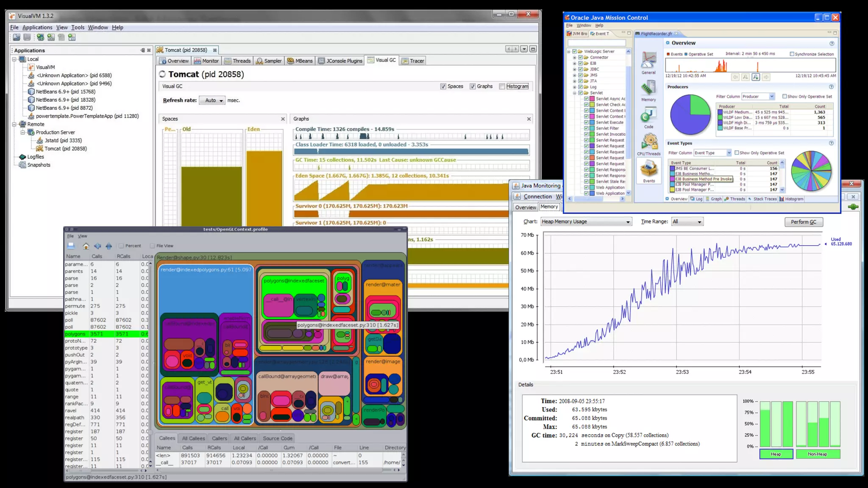Click the Producers section help icon
Image resolution: width=868 pixels, height=488 pixels.
point(831,87)
